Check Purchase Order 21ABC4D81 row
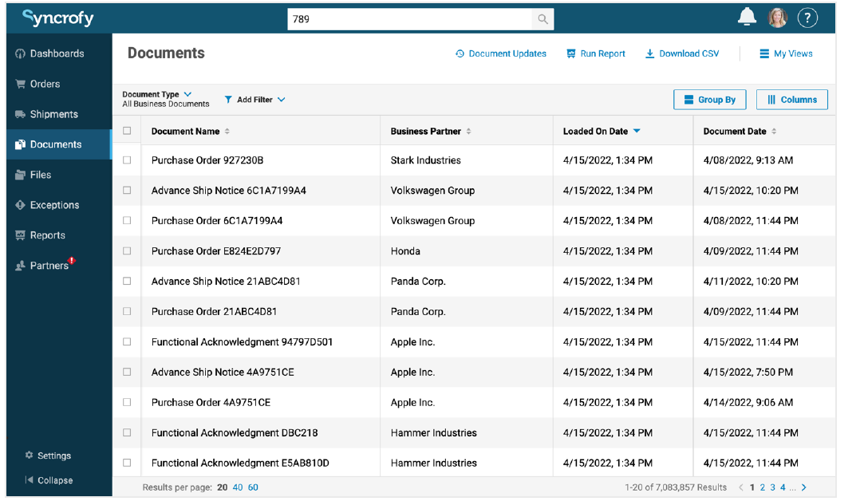The height and width of the screenshot is (501, 868). pos(127,311)
